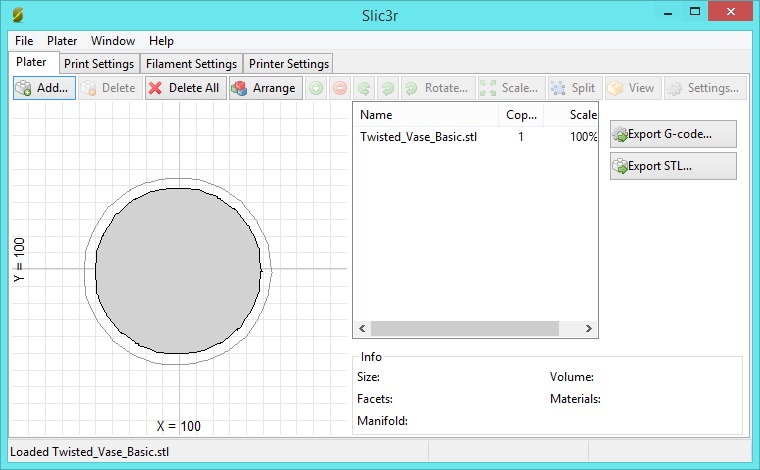
Task: Open the Rotate... dialog
Action: click(x=438, y=88)
